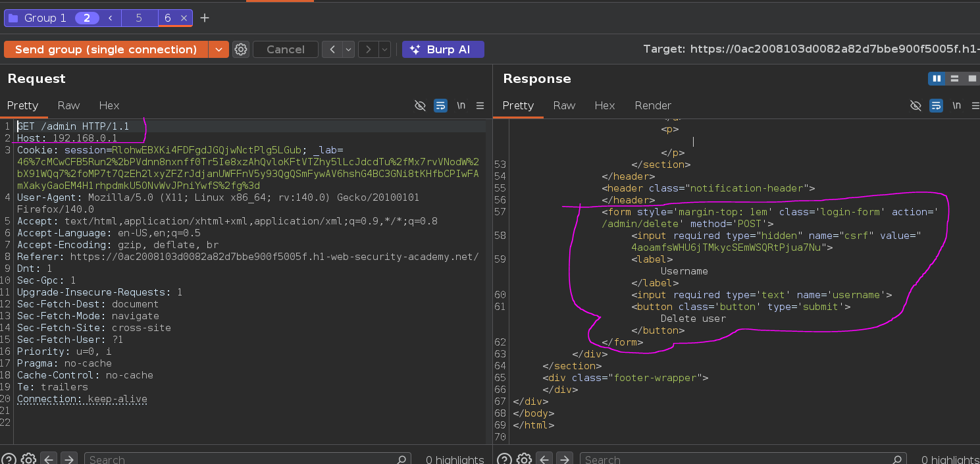This screenshot has width=980, height=464.
Task: Click the Response panel title
Action: (x=537, y=78)
